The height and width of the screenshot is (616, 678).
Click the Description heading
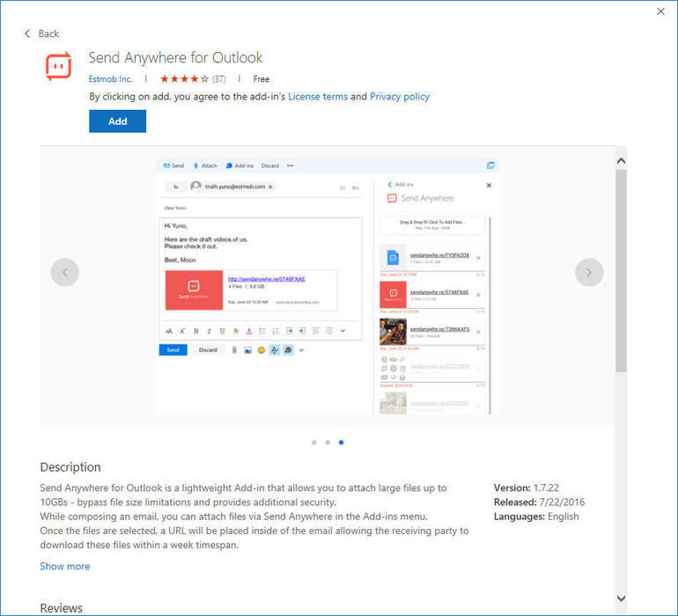[x=70, y=467]
